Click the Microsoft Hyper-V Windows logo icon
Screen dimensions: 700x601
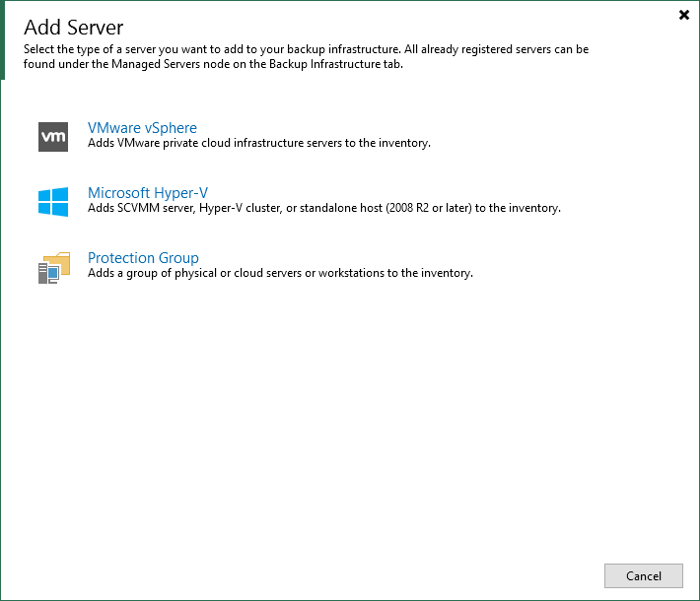coord(53,202)
